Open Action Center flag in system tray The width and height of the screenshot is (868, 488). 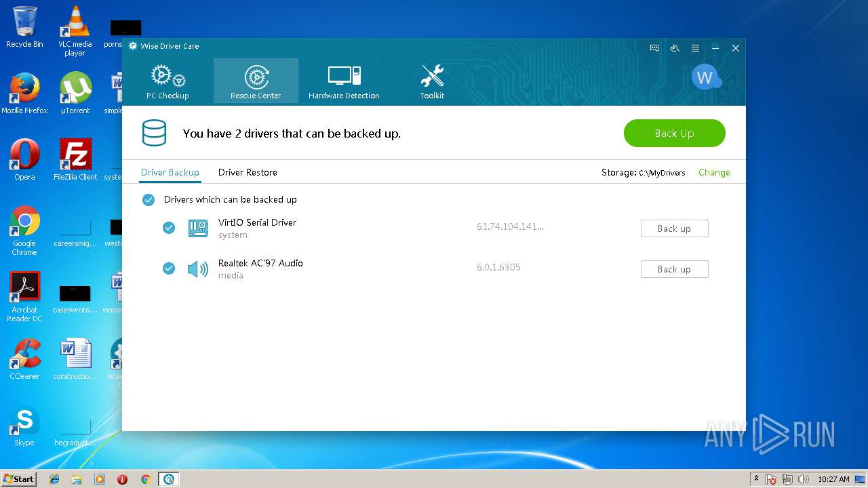[x=771, y=479]
